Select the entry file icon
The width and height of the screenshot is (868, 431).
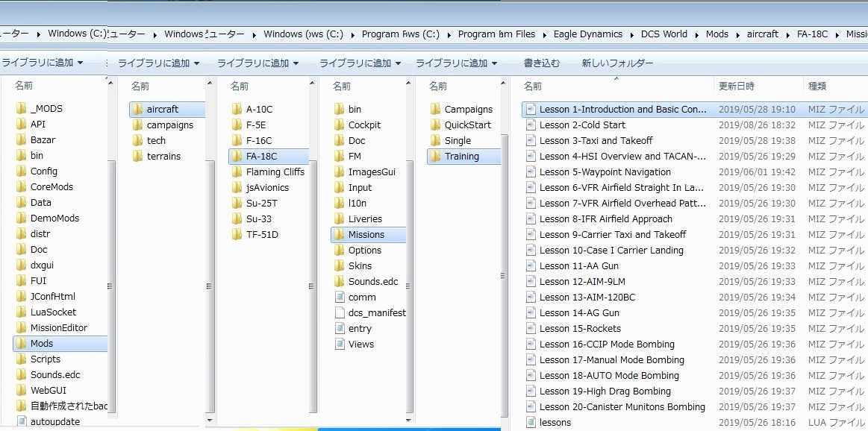tap(340, 328)
